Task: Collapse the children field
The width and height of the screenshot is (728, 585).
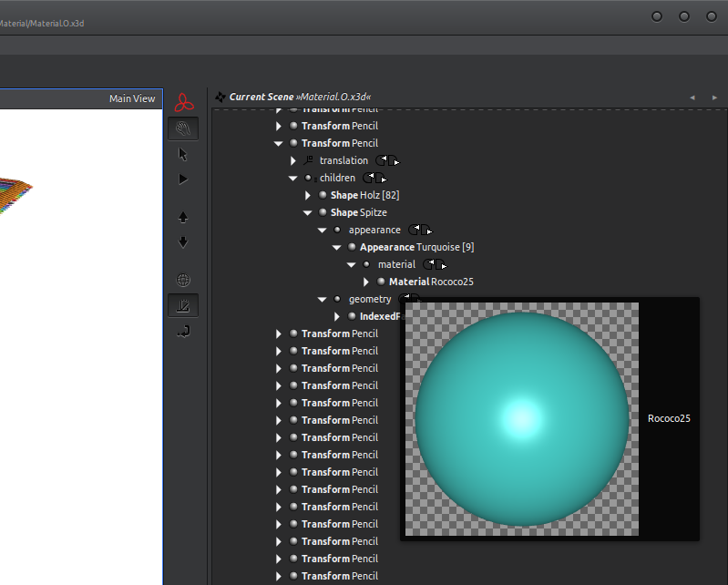Action: coord(293,179)
